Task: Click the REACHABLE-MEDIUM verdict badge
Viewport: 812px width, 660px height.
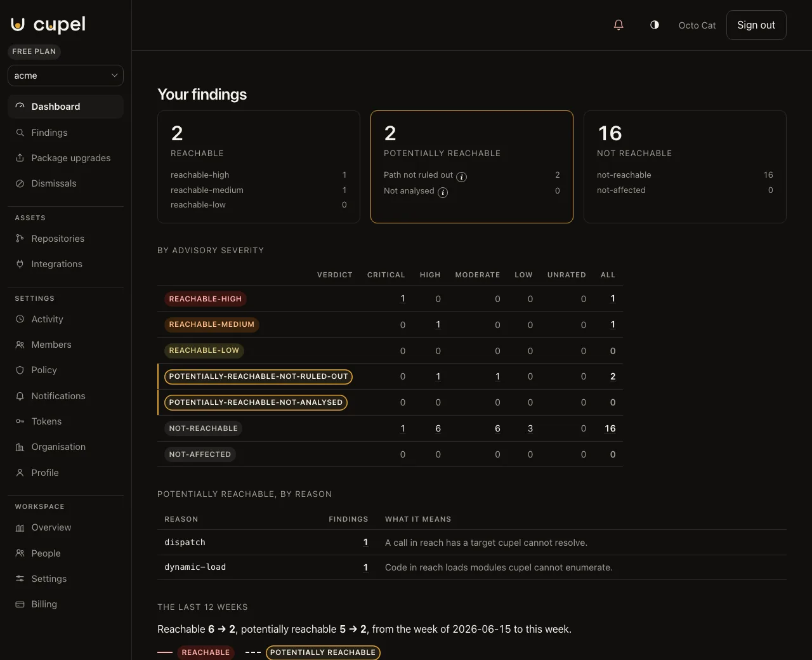Action: 212,324
